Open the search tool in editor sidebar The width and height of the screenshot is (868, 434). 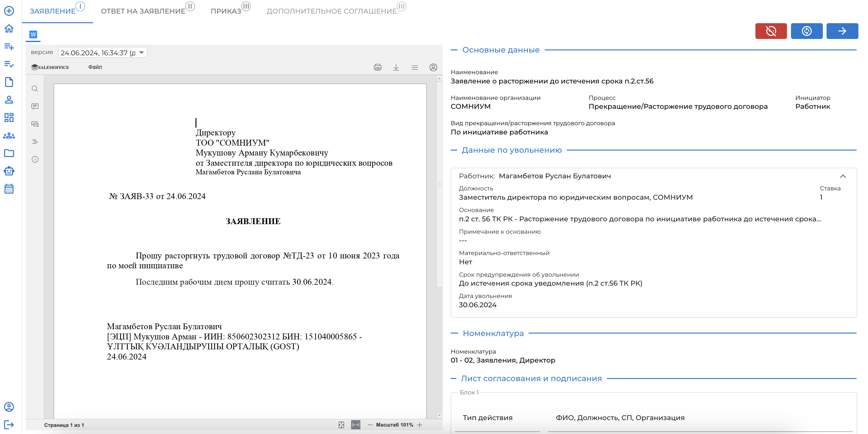(35, 88)
